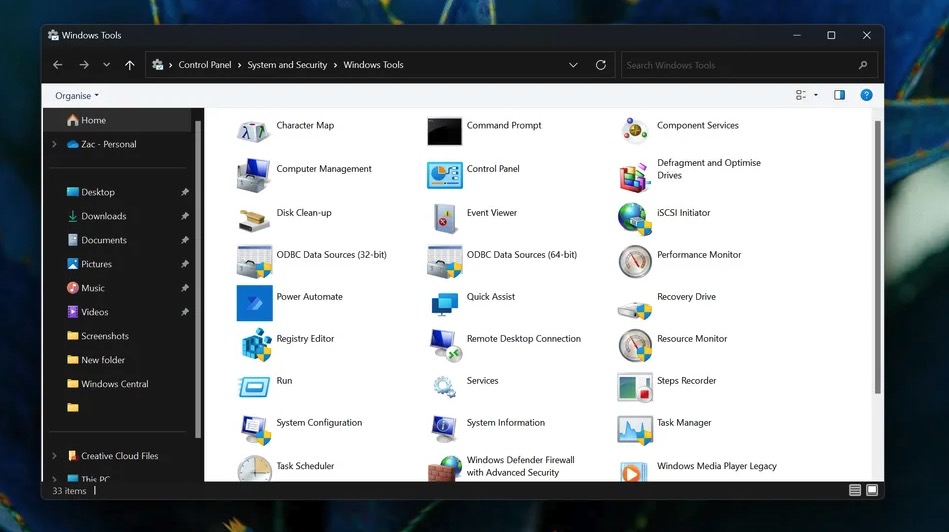
Task: Expand the chevron after Control Panel breadcrumb
Action: pyautogui.click(x=239, y=65)
